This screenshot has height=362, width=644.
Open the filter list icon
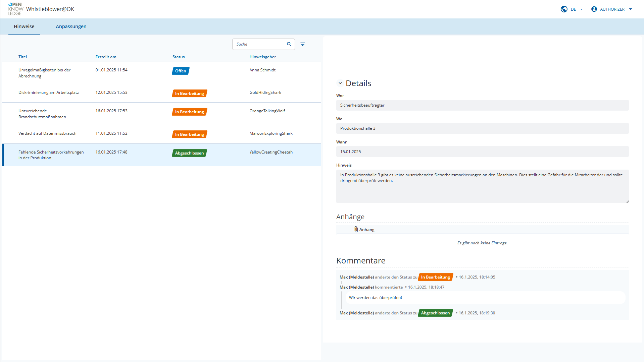point(303,44)
